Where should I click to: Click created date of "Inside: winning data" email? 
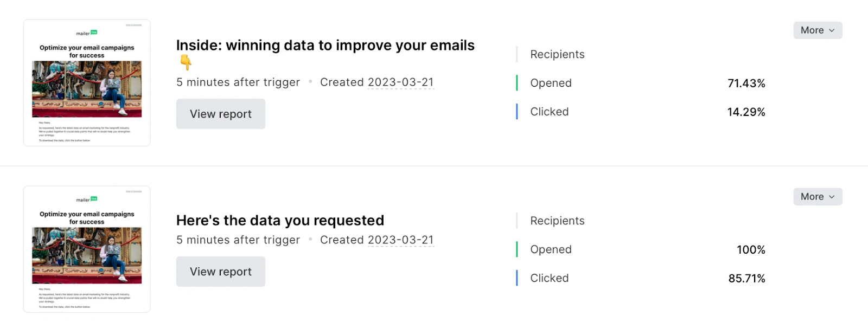click(x=400, y=82)
